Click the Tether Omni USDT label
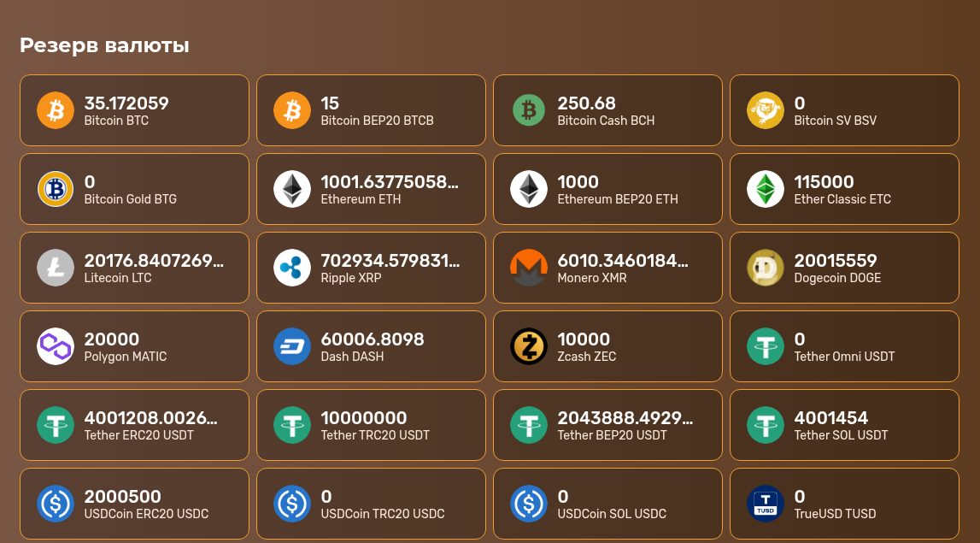Image resolution: width=980 pixels, height=543 pixels. tap(844, 357)
